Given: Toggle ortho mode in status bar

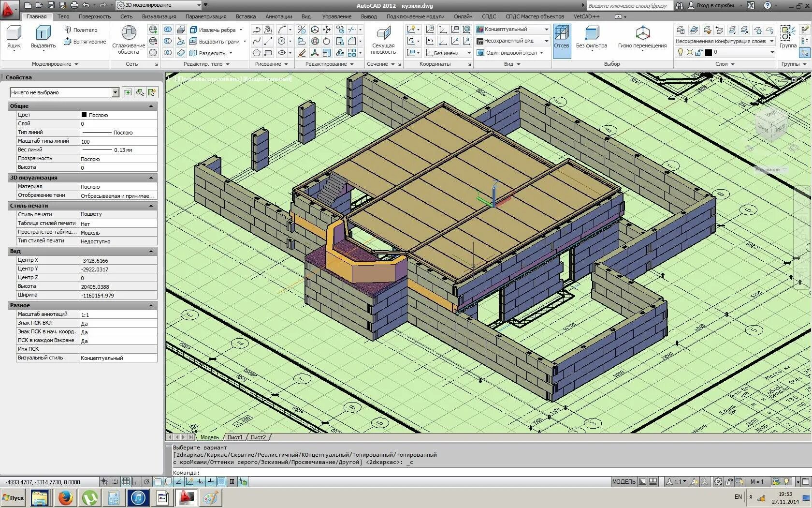Looking at the screenshot, I should [x=137, y=481].
